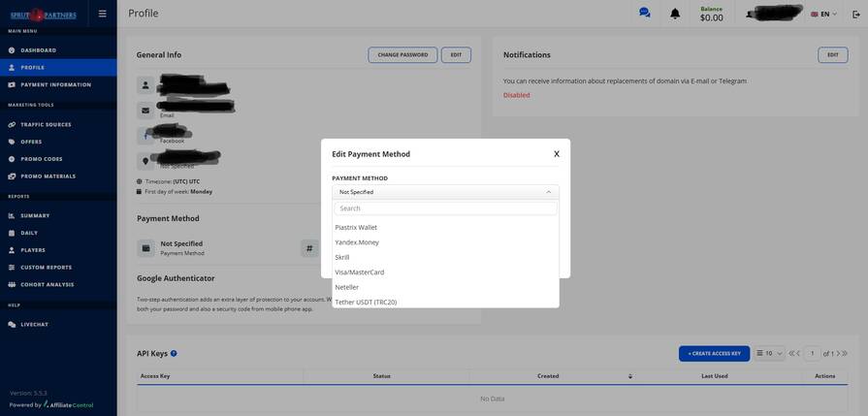Close the Edit Payment Method dialog

557,154
